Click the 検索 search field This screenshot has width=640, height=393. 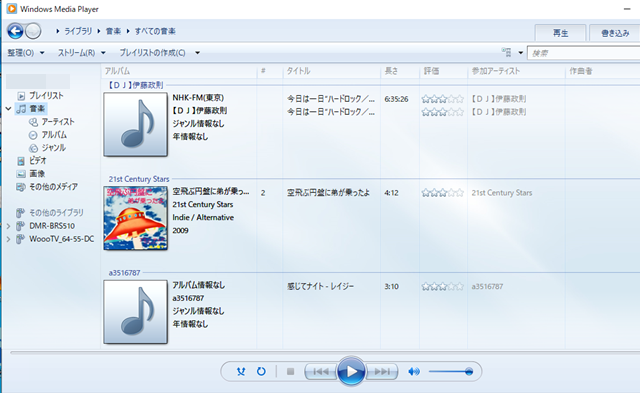pyautogui.click(x=583, y=53)
